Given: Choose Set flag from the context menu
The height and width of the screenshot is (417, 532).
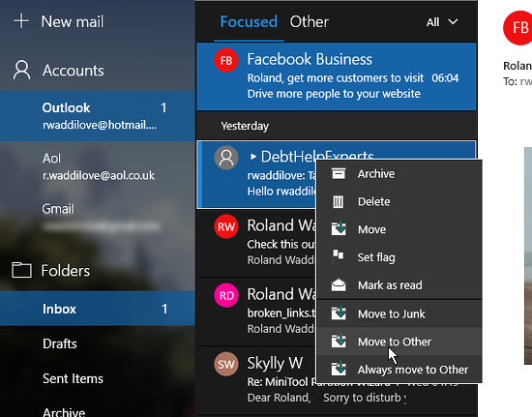Looking at the screenshot, I should [x=399, y=257].
